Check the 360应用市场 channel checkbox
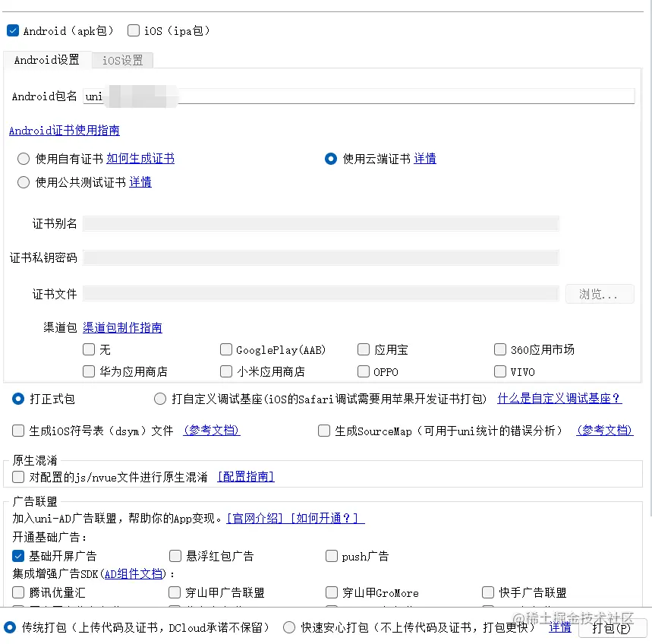The width and height of the screenshot is (652, 644). tap(499, 349)
